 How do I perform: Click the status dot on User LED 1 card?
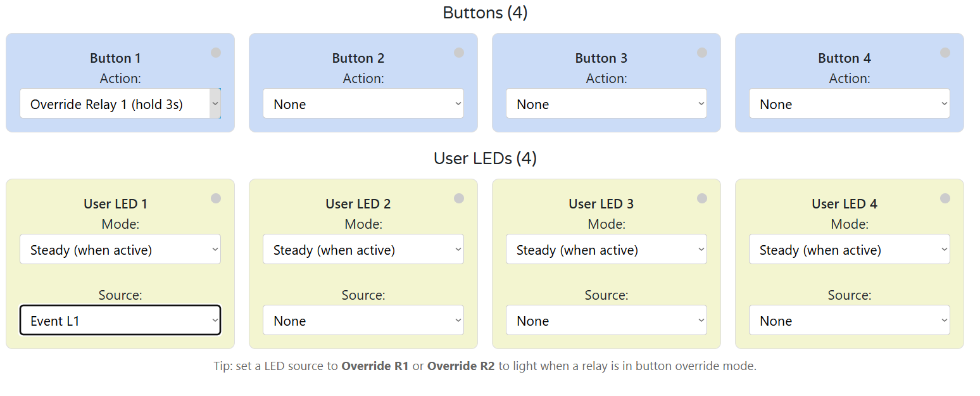216,198
